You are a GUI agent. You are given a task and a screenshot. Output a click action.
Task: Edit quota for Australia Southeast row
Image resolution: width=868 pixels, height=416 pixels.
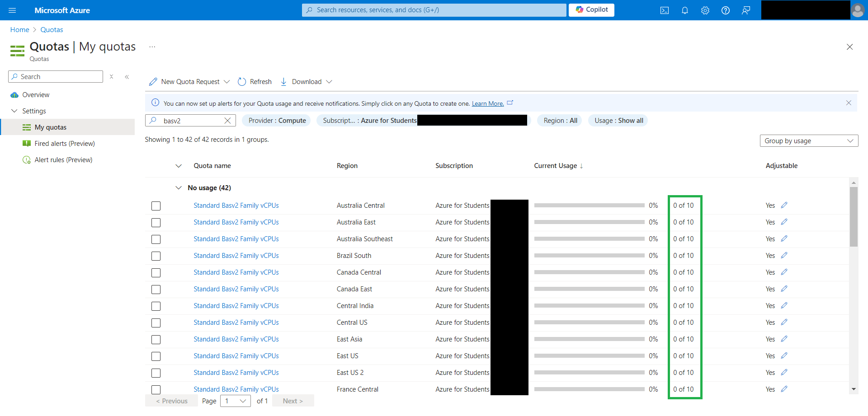click(784, 238)
